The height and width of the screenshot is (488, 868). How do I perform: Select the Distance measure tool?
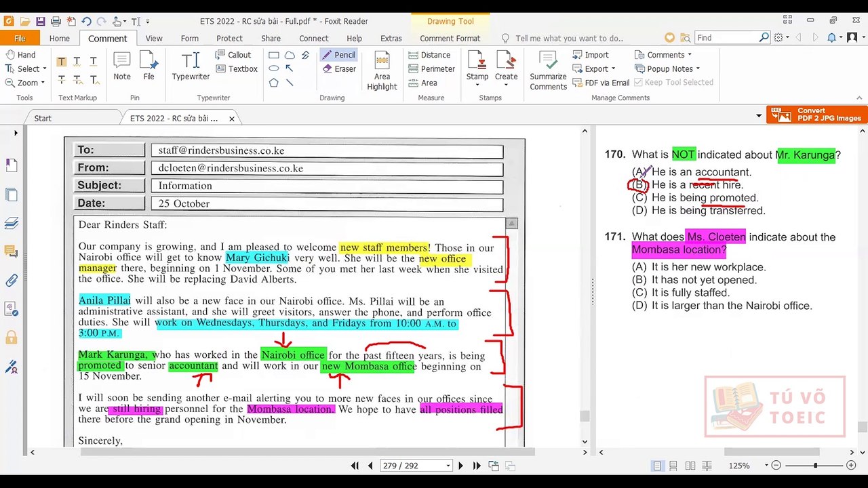(429, 55)
